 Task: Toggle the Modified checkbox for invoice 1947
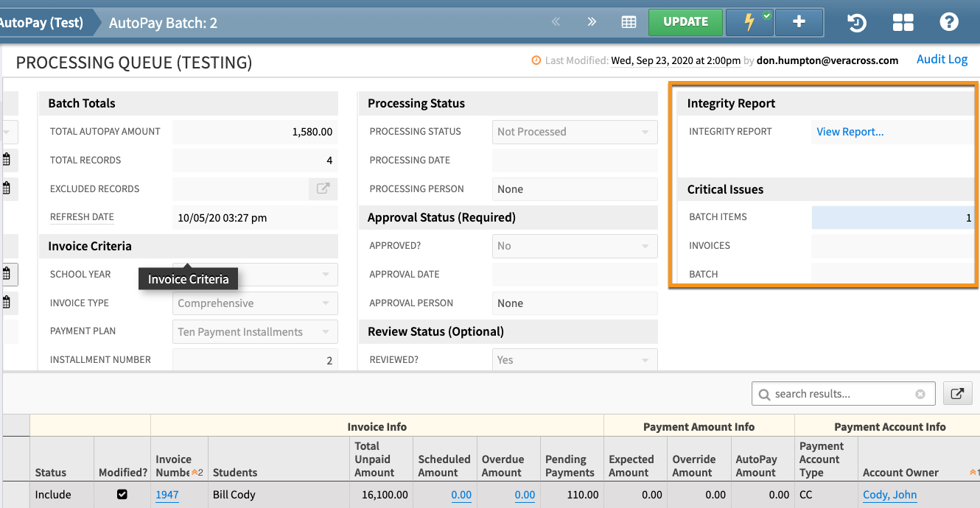[122, 495]
